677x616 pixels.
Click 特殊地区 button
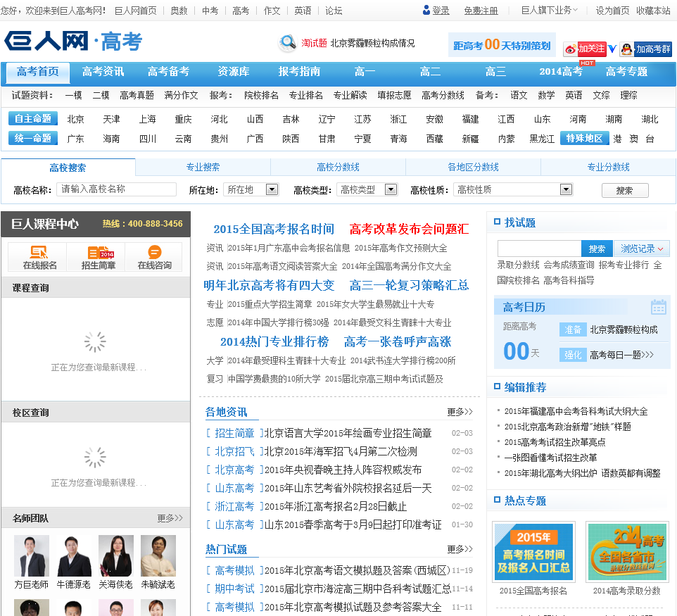(x=584, y=138)
